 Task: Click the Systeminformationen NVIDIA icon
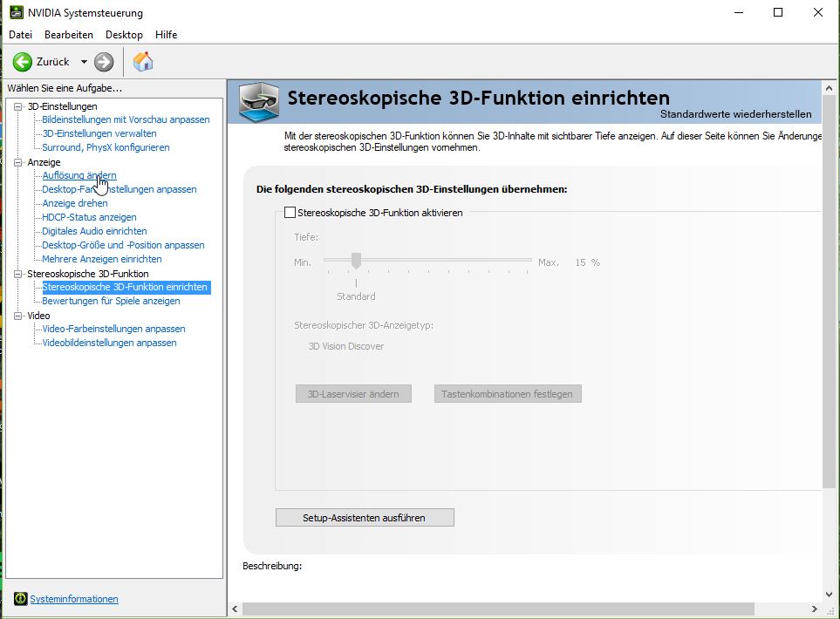click(20, 599)
